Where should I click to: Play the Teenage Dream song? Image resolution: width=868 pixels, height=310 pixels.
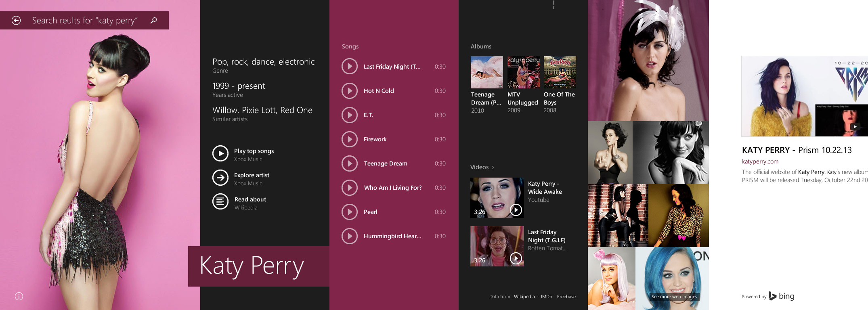[350, 163]
